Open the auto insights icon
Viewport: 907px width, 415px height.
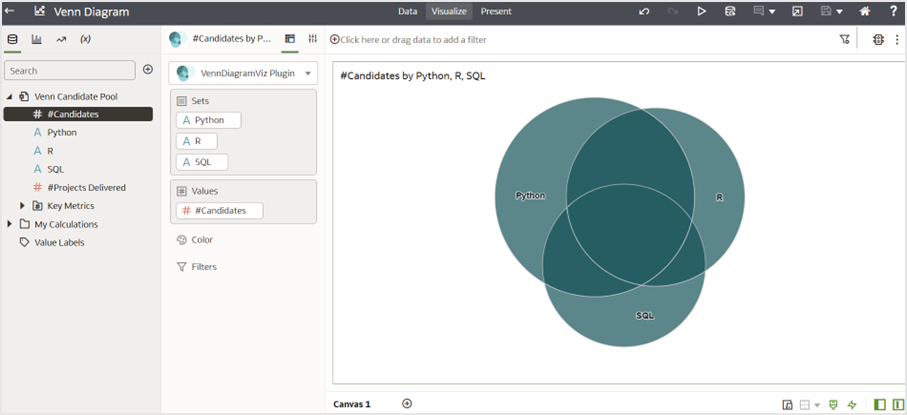tap(878, 39)
